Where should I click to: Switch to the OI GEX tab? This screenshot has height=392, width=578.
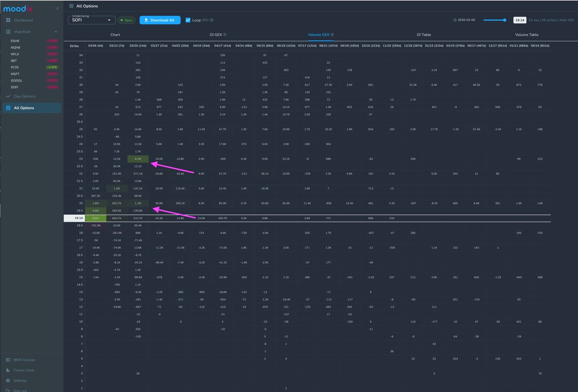coord(218,35)
